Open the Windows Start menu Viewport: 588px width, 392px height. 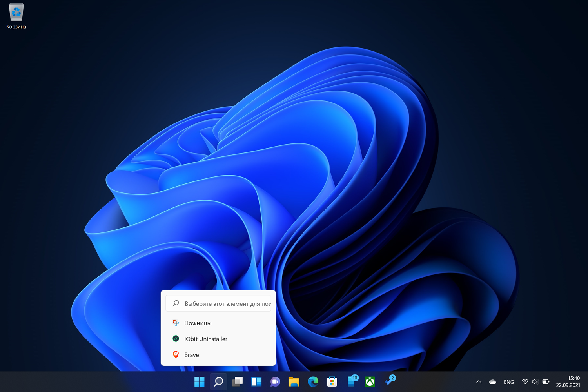[x=200, y=382]
